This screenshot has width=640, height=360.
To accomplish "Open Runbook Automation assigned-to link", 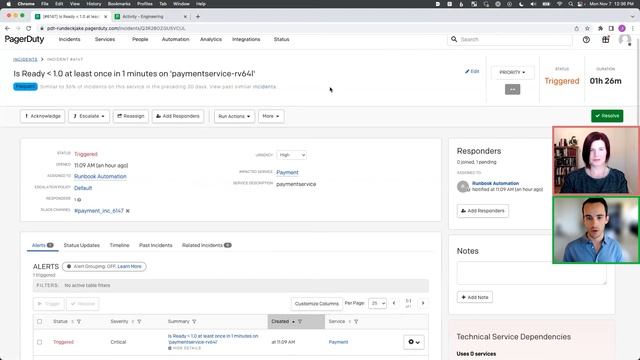I will click(100, 176).
